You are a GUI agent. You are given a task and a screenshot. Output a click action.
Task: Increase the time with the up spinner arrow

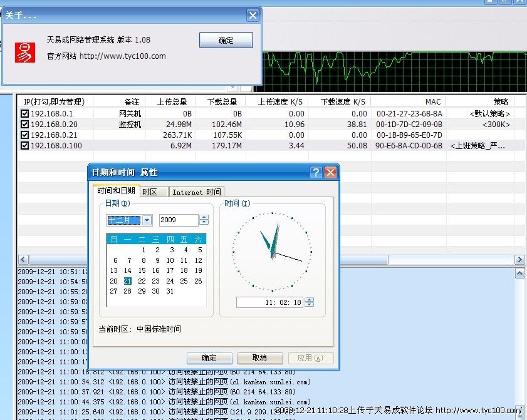[x=309, y=299]
